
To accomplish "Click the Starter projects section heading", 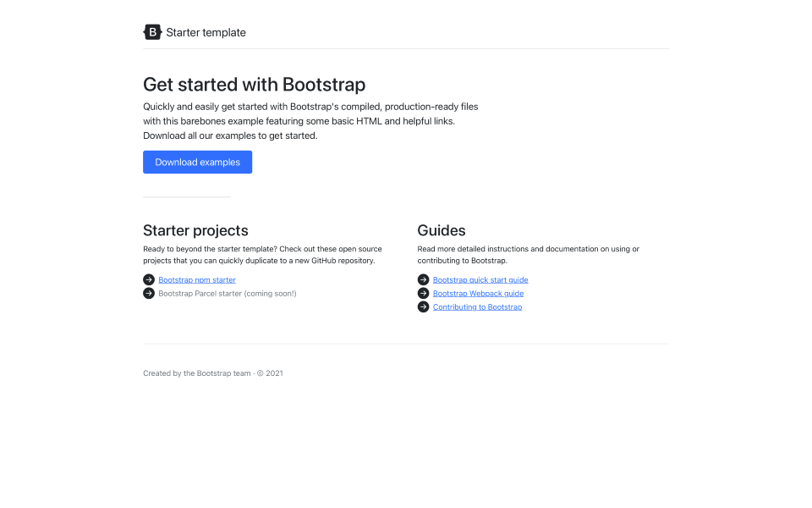I will pos(195,230).
